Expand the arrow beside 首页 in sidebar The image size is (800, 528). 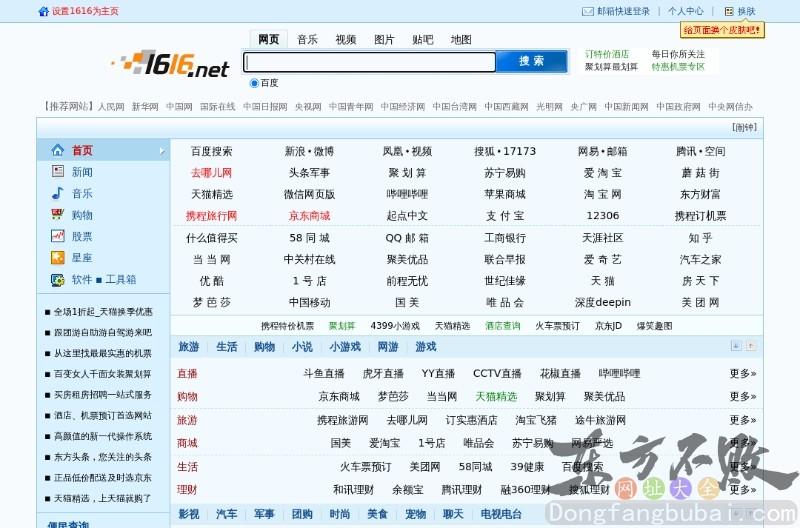pos(162,150)
